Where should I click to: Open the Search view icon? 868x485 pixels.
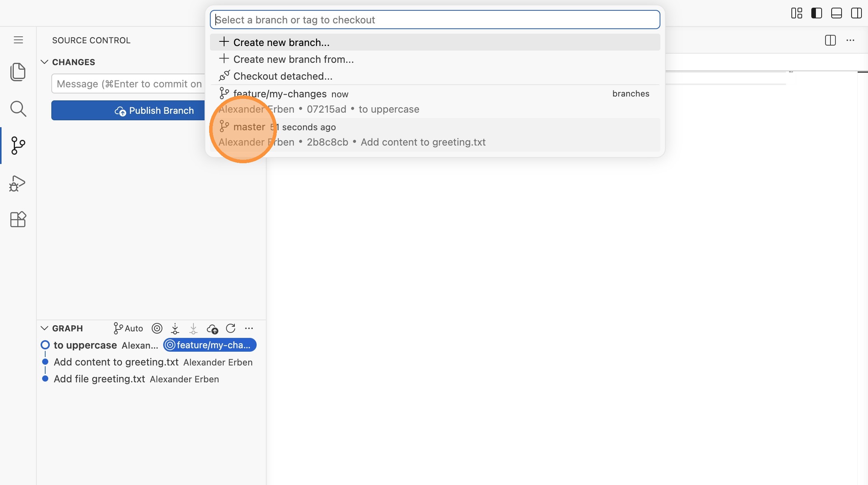pyautogui.click(x=18, y=109)
